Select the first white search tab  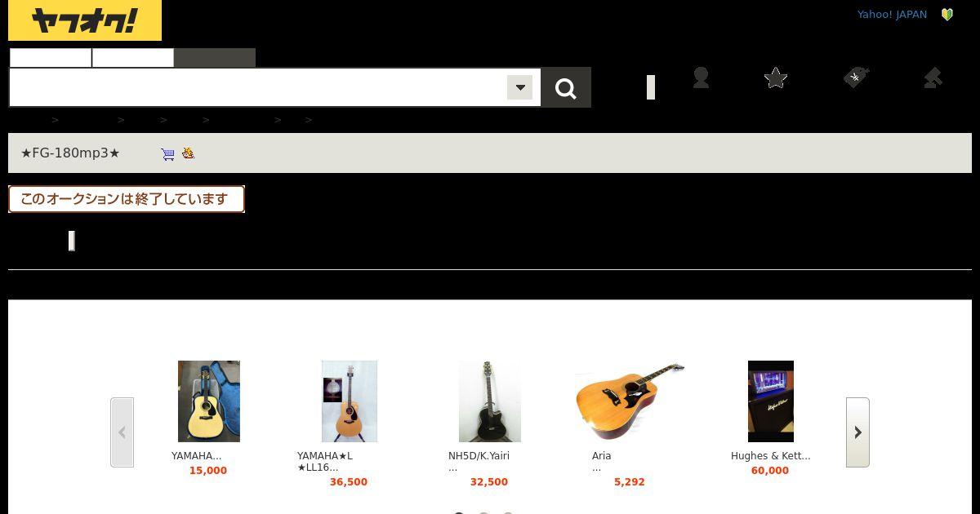(51, 58)
